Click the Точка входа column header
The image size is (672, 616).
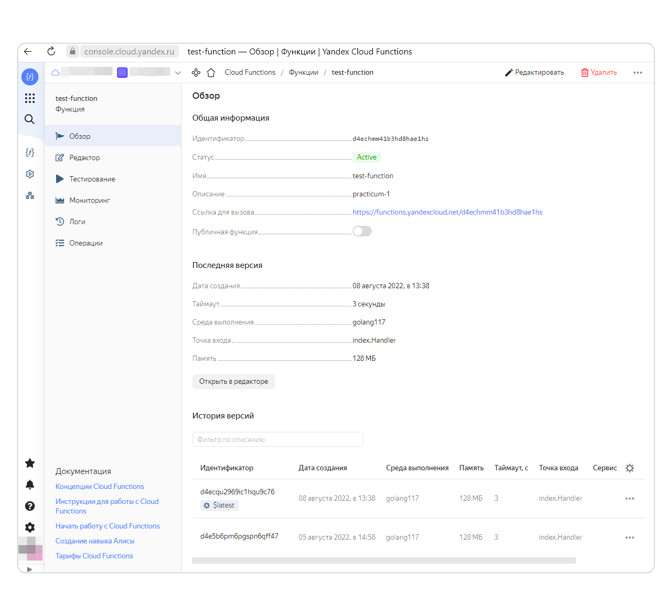[559, 468]
